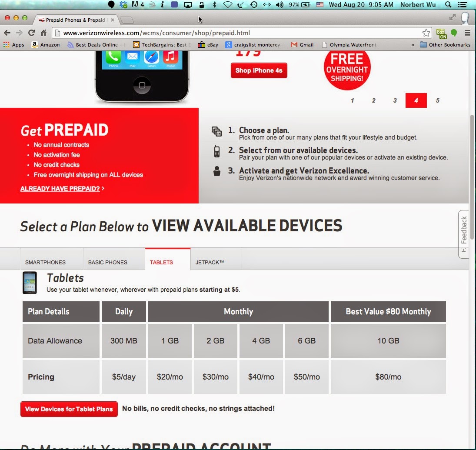Open the US flag input menu

tap(320, 4)
